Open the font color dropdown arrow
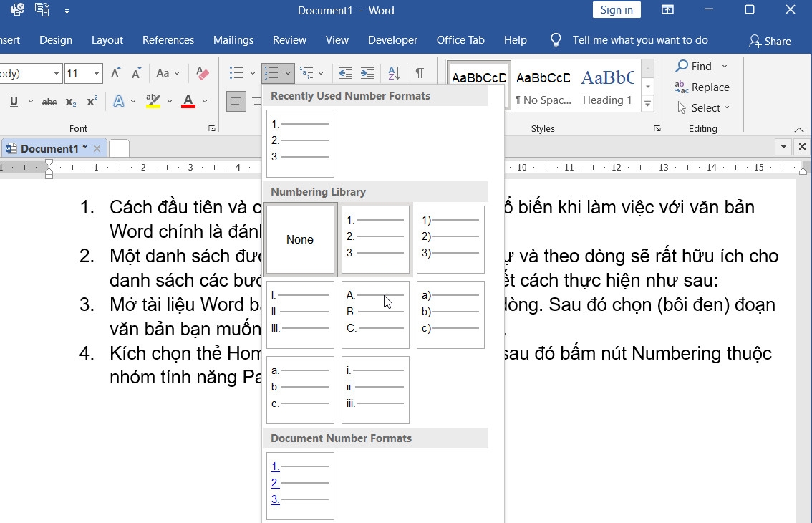 [x=205, y=101]
